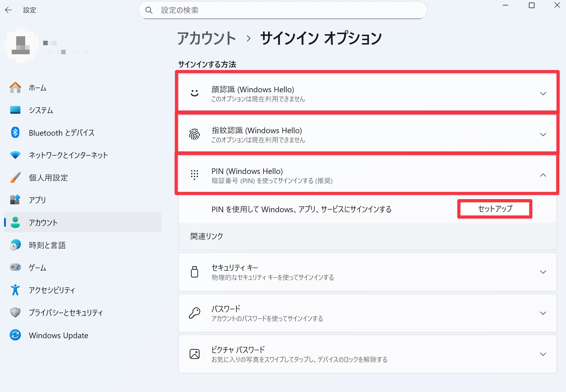The image size is (566, 392).
Task: Click the game controller icon
Action: click(x=15, y=267)
